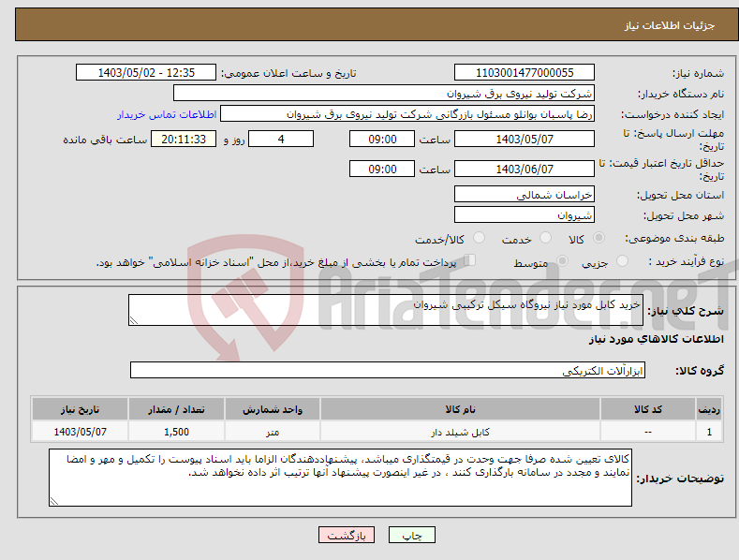This screenshot has height=560, width=739.
Task: Click the واحد شمارش column header
Action: (x=273, y=409)
